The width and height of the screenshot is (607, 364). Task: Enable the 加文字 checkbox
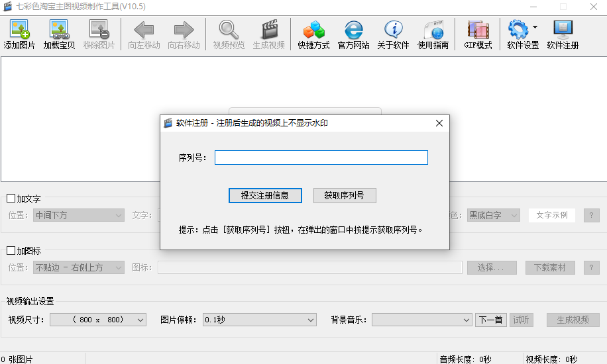(x=11, y=199)
